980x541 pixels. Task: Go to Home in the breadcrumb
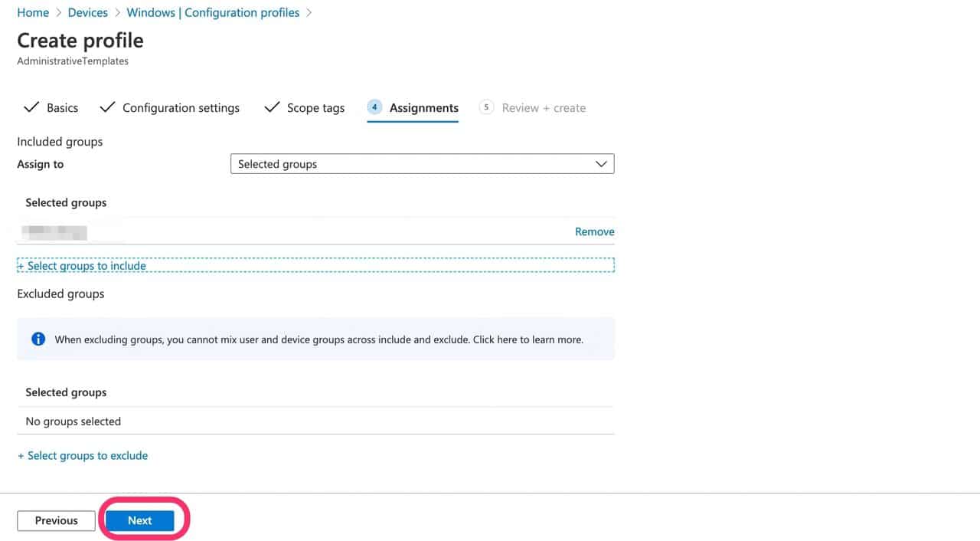pyautogui.click(x=33, y=13)
